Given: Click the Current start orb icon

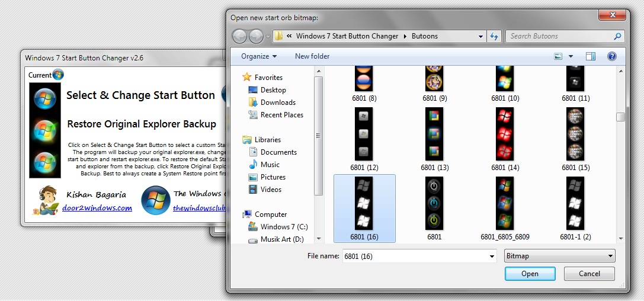Looking at the screenshot, I should (58, 75).
